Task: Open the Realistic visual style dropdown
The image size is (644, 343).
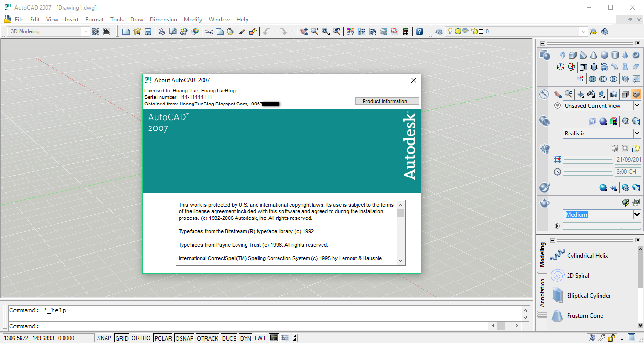Action: pyautogui.click(x=637, y=133)
